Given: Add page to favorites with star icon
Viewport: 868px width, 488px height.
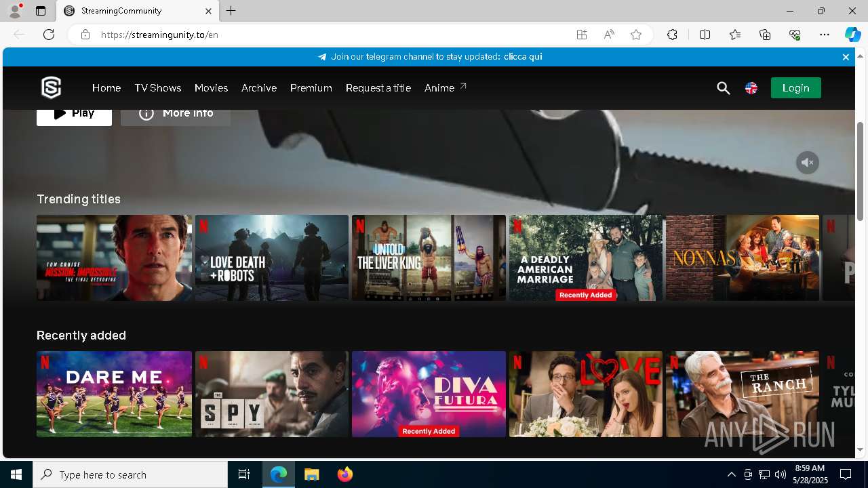Looking at the screenshot, I should [636, 35].
